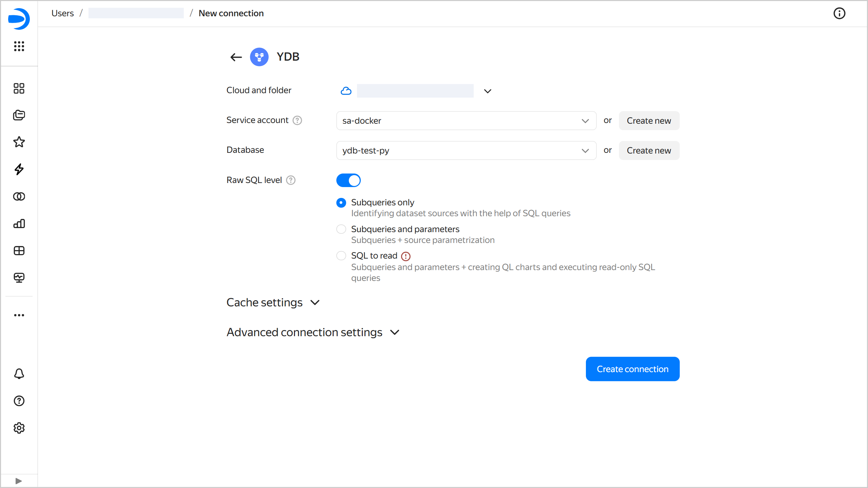Show Raw SQL level help tooltip
This screenshot has width=868, height=488.
(291, 180)
